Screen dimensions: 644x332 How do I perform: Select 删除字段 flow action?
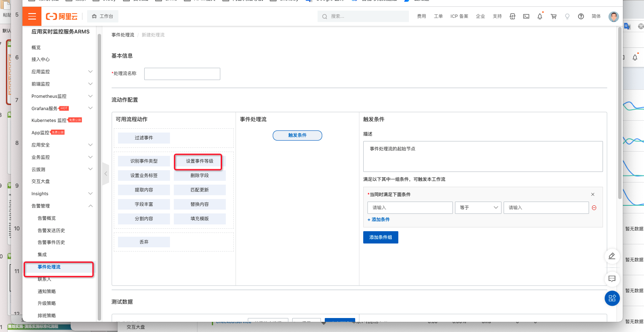(200, 175)
